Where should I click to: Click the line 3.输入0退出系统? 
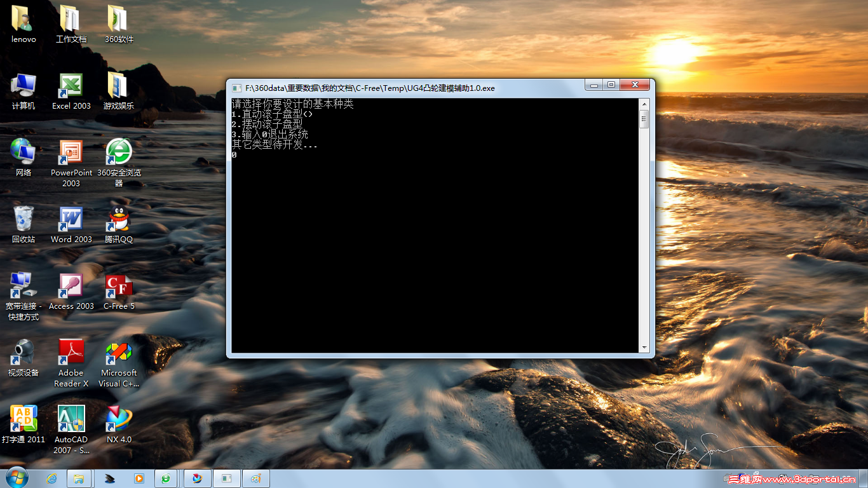pyautogui.click(x=269, y=134)
